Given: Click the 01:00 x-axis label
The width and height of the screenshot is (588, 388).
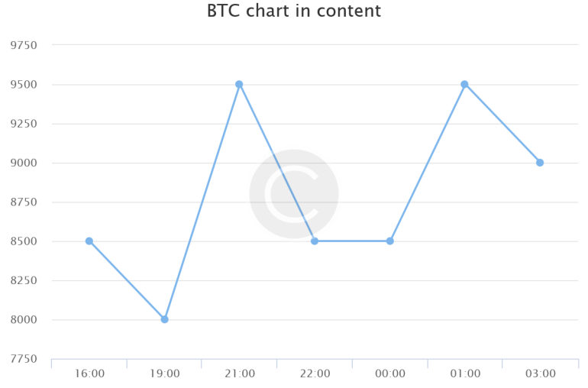Looking at the screenshot, I should 464,373.
